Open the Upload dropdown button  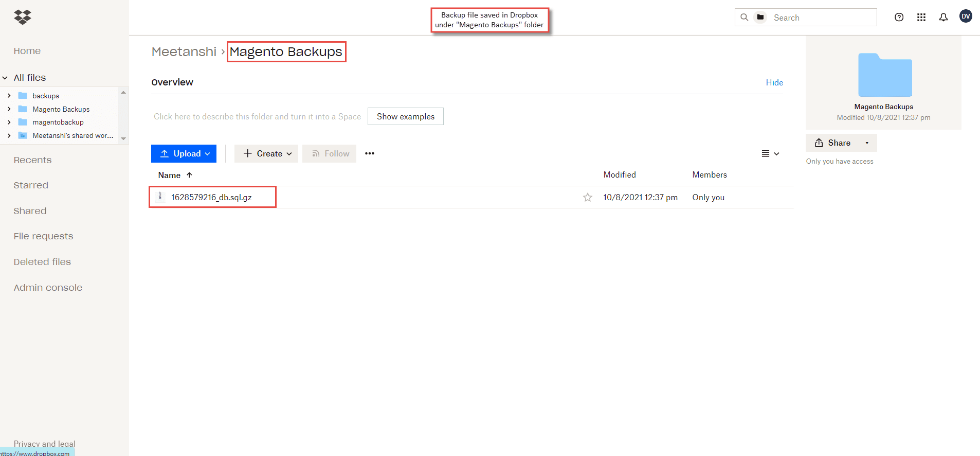pos(184,153)
